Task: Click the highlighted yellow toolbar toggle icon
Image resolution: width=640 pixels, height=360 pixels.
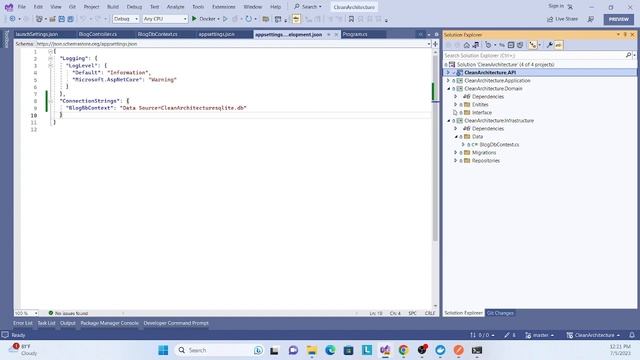Action: 296,19
